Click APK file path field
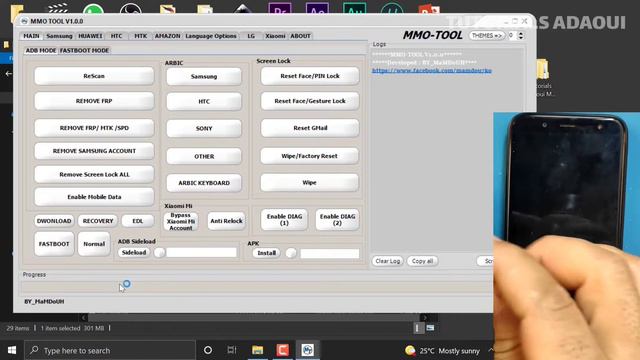The height and width of the screenshot is (360, 640). (330, 253)
